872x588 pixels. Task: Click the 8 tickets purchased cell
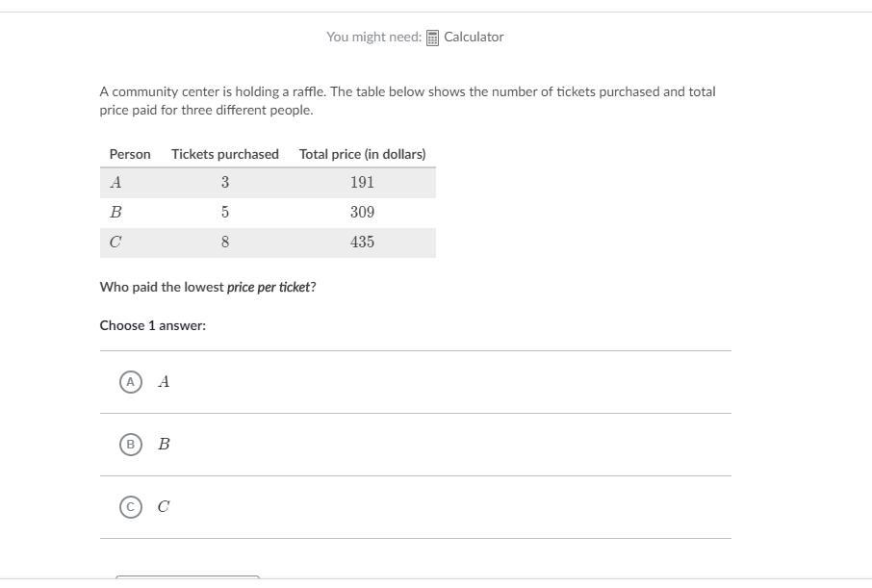point(225,243)
